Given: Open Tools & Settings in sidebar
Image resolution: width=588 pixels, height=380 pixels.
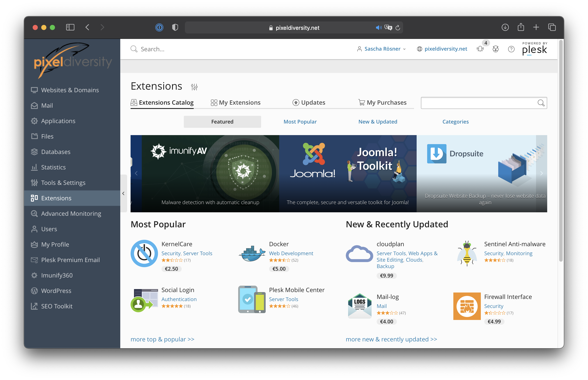Looking at the screenshot, I should (x=63, y=182).
